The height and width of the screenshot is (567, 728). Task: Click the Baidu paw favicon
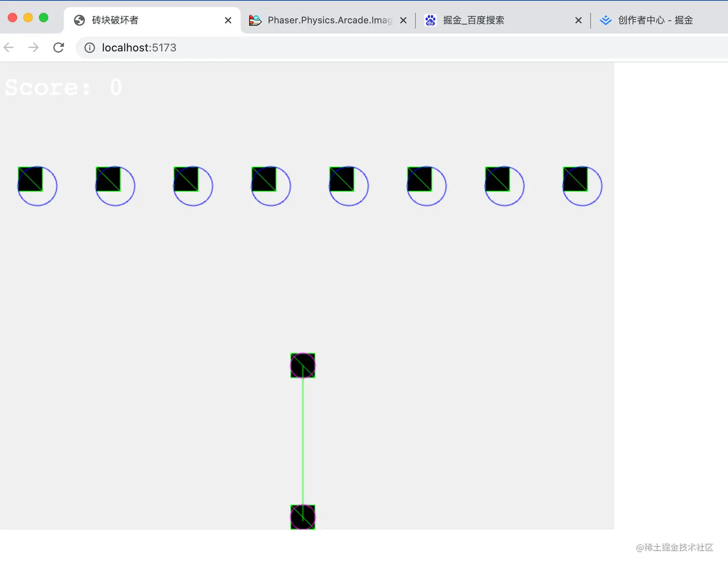430,20
